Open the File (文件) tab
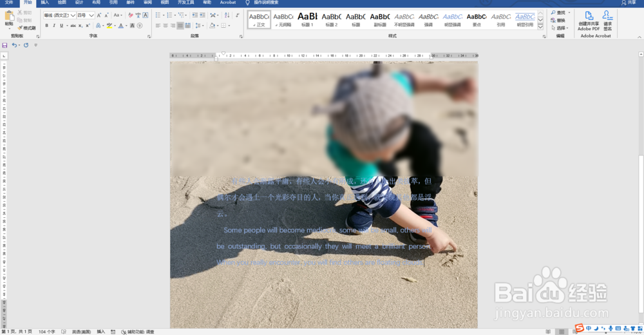This screenshot has height=335, width=644. (x=9, y=3)
